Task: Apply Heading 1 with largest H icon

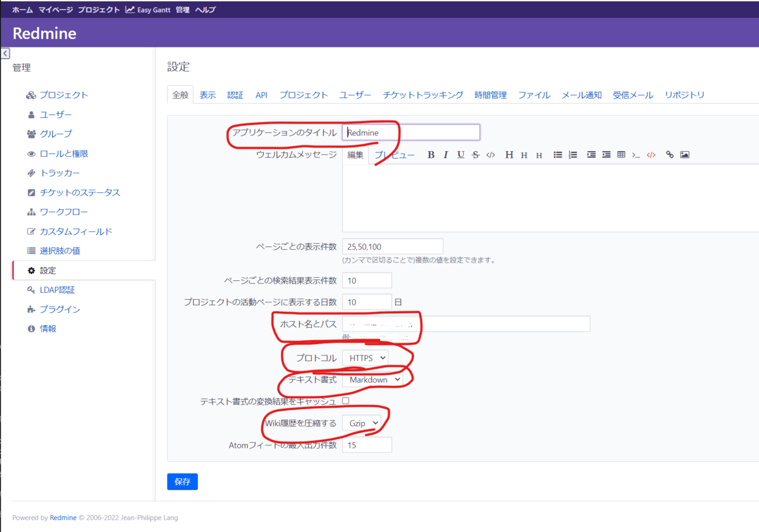Action: (509, 155)
